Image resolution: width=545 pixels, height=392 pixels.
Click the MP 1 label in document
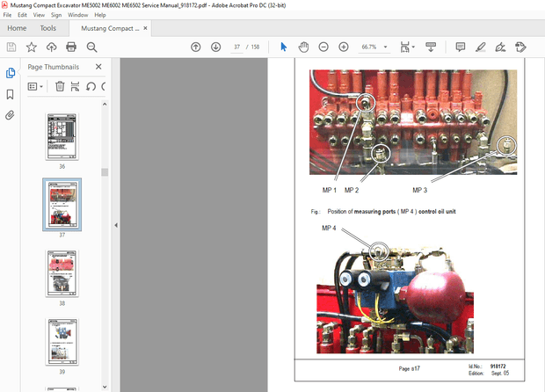(329, 190)
